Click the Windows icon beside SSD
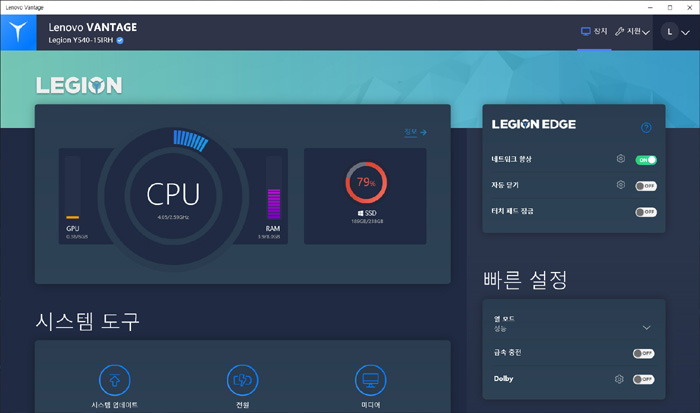The width and height of the screenshot is (700, 413). (360, 213)
